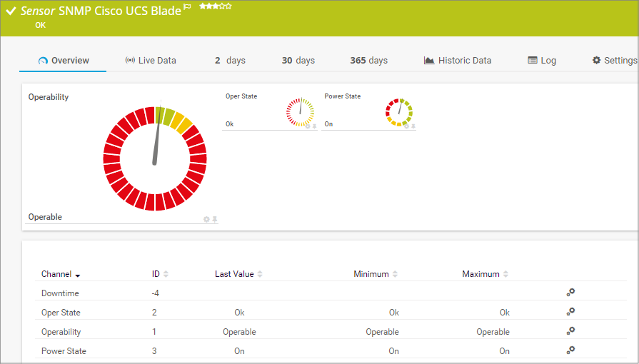Open gear settings on the Oper State gauge

point(307,126)
